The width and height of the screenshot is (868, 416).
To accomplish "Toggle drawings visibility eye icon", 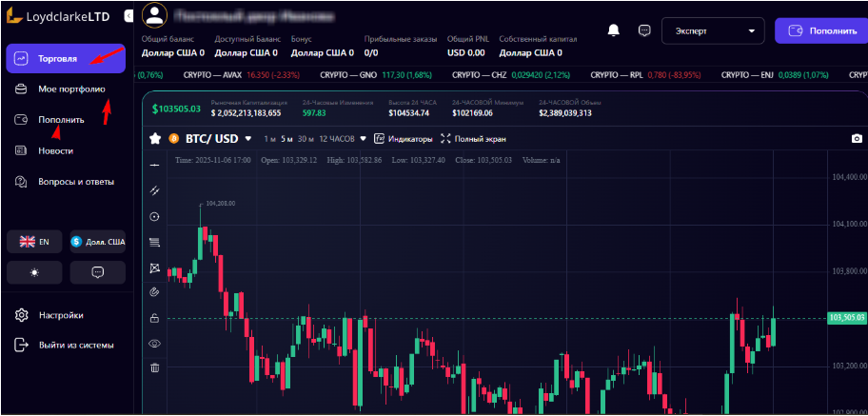I will click(155, 344).
